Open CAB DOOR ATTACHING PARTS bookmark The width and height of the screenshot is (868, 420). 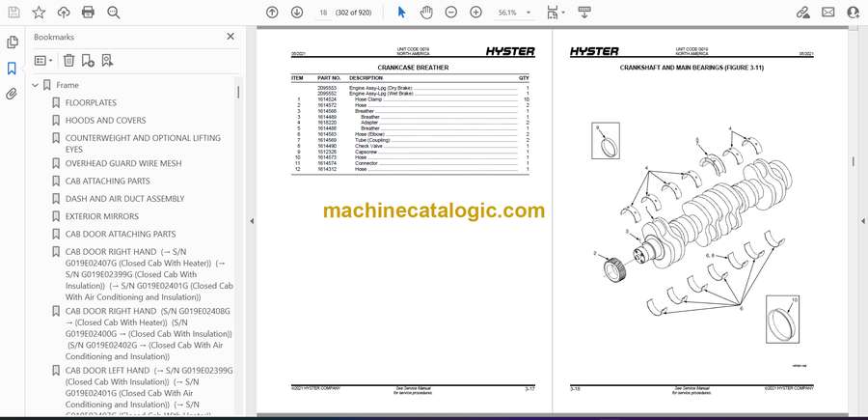[x=121, y=234]
